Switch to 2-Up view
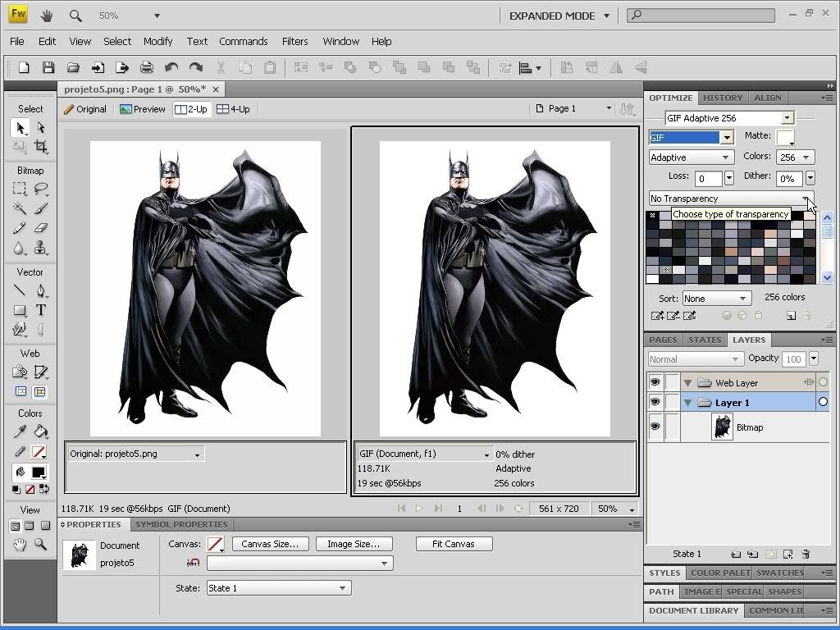This screenshot has width=840, height=630. click(191, 109)
